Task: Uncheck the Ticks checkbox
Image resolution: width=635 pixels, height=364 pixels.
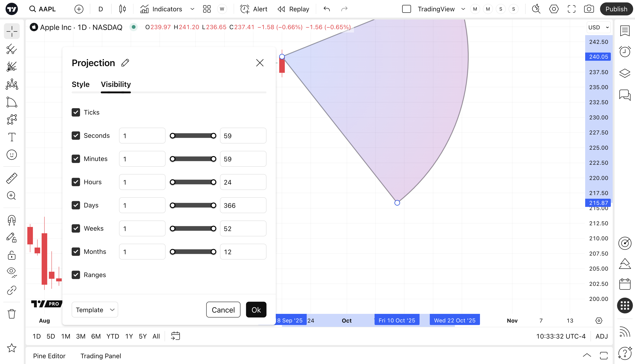Action: 76,112
